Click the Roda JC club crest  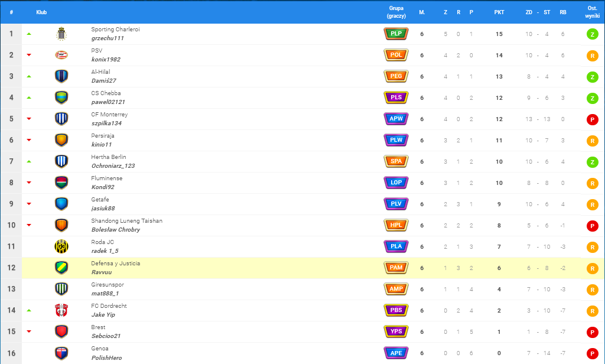(x=61, y=246)
